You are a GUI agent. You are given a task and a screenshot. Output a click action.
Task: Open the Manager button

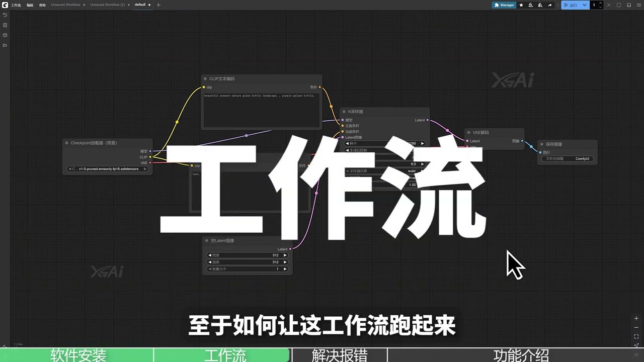point(504,5)
